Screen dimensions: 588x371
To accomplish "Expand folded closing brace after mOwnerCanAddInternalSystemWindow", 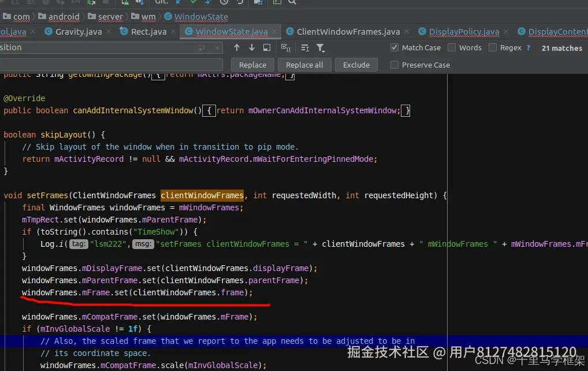I will (405, 110).
